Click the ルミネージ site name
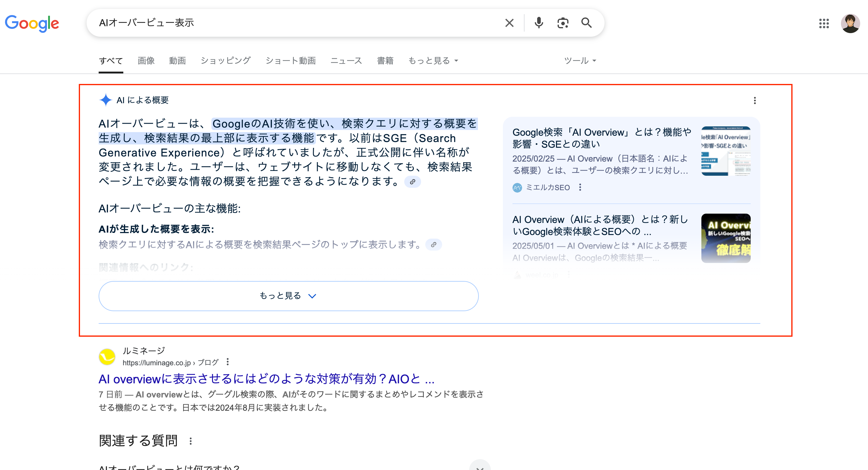Screen dimensions: 868x470 pos(144,351)
